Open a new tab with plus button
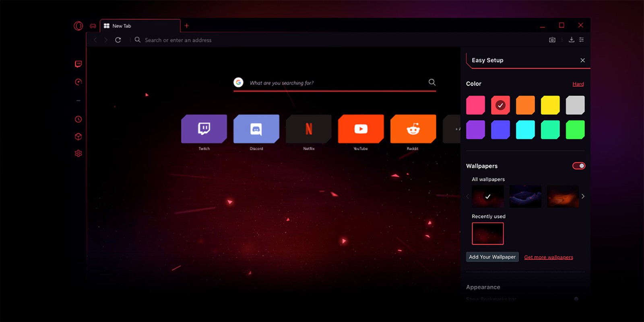 186,26
